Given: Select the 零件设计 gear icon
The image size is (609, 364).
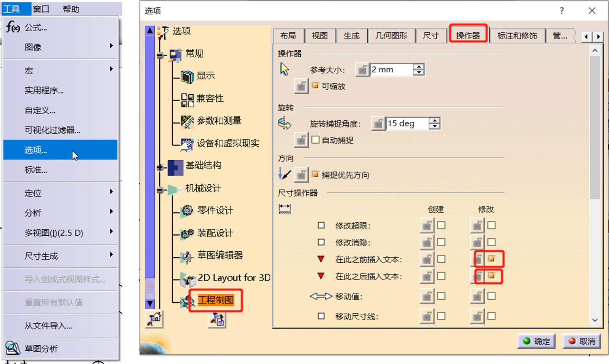Looking at the screenshot, I should click(x=187, y=210).
